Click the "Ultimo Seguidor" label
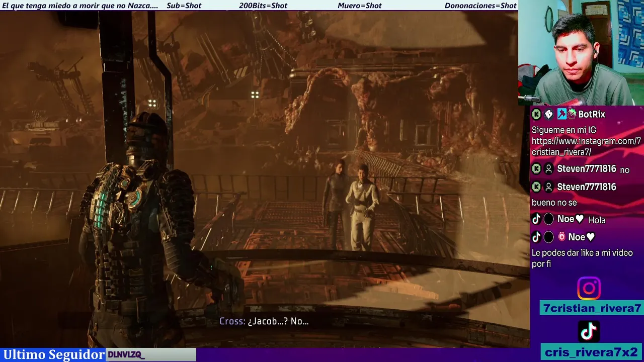The height and width of the screenshot is (362, 644). [54, 355]
